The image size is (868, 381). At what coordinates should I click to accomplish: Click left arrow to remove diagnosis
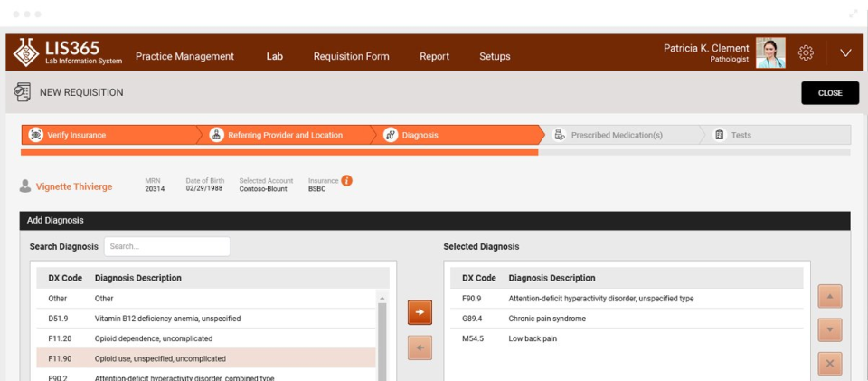point(420,348)
